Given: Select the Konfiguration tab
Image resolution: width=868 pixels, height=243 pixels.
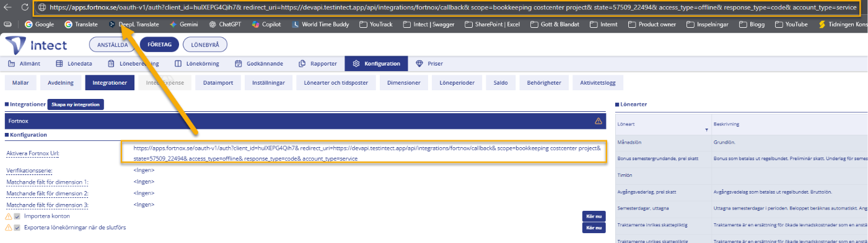Looking at the screenshot, I should coord(377,64).
